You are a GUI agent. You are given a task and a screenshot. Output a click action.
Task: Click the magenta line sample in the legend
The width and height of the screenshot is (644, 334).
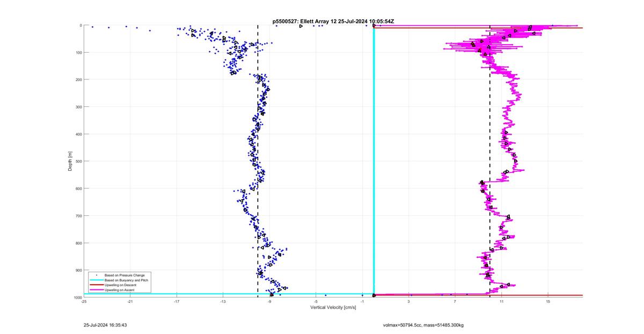97,289
